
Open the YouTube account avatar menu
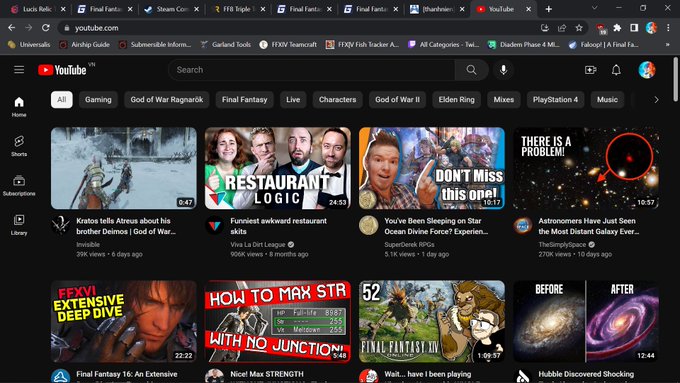tap(647, 70)
